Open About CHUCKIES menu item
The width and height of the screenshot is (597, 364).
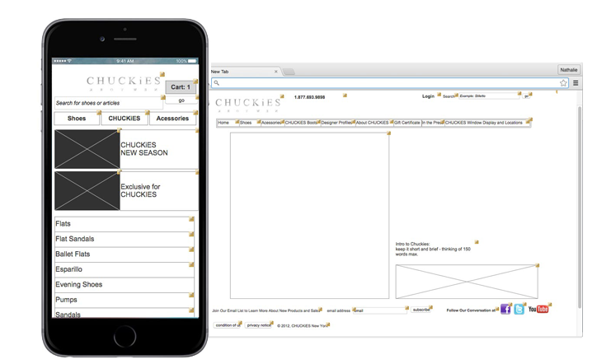[x=374, y=123]
